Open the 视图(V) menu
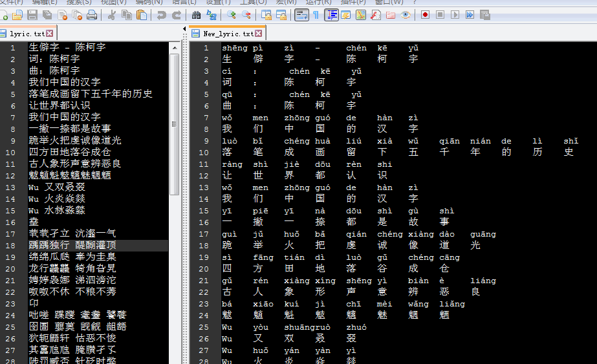This screenshot has height=364, width=597. 113,2
